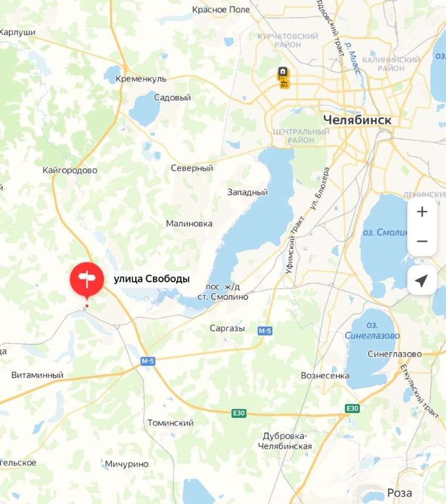Zoom in with the plus button
Screen dimensions: 446x504
click(422, 212)
